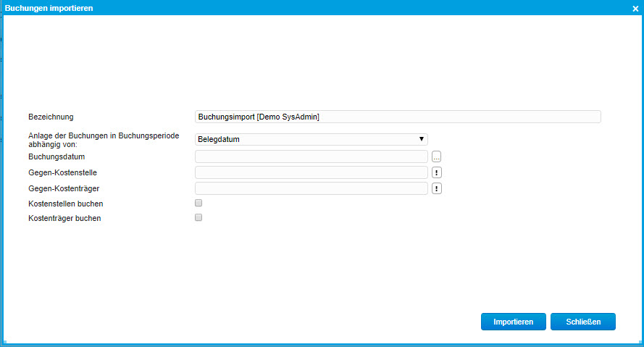Screen dimensions: 644x347
Task: Enable the Kostenstellen buchen checkbox
Action: (x=198, y=204)
